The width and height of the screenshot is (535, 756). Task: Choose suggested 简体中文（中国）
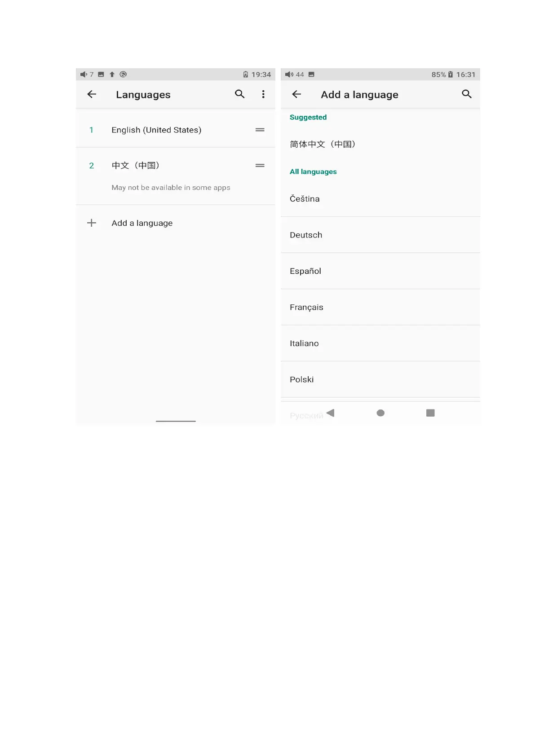380,144
